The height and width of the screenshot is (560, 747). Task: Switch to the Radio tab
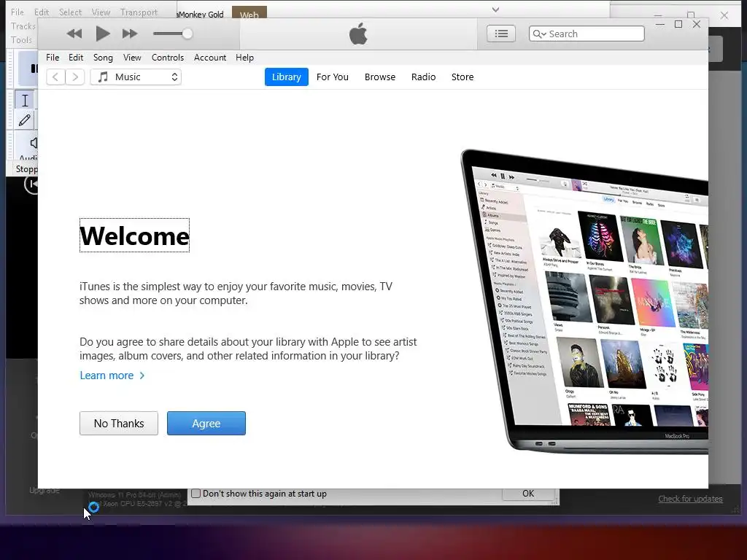pyautogui.click(x=424, y=77)
